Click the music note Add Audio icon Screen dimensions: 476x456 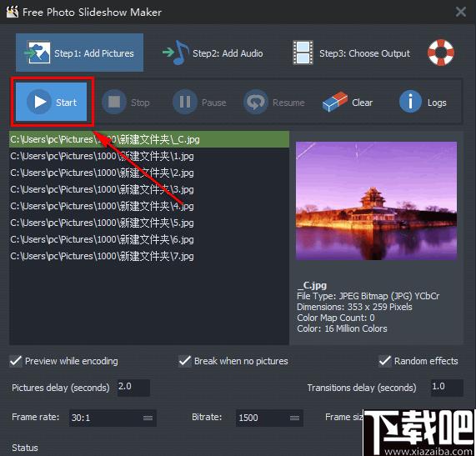177,53
